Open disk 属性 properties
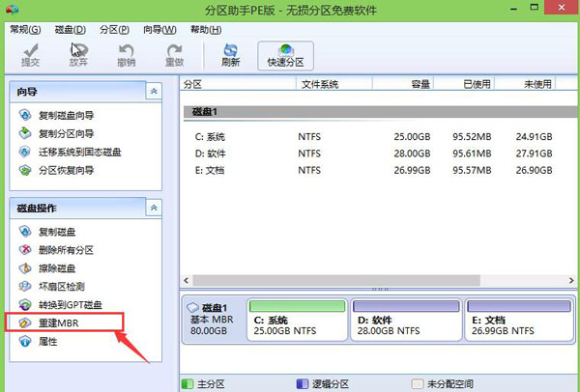The image size is (580, 392). click(x=39, y=342)
